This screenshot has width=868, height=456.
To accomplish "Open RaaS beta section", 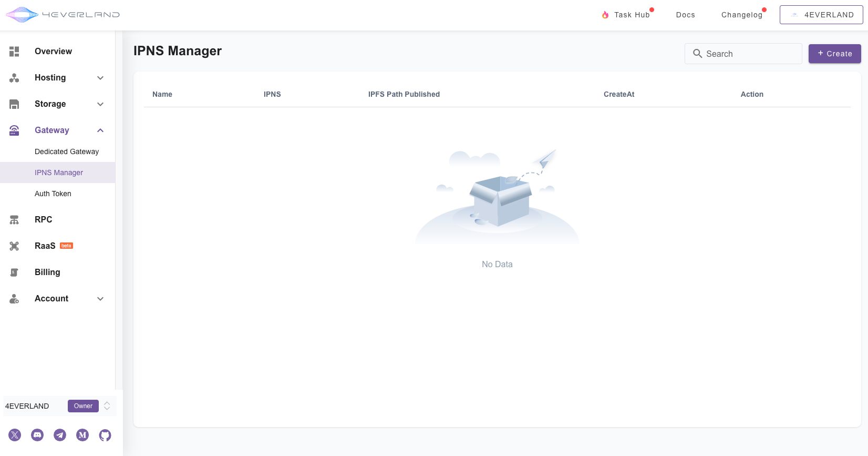I will (45, 246).
